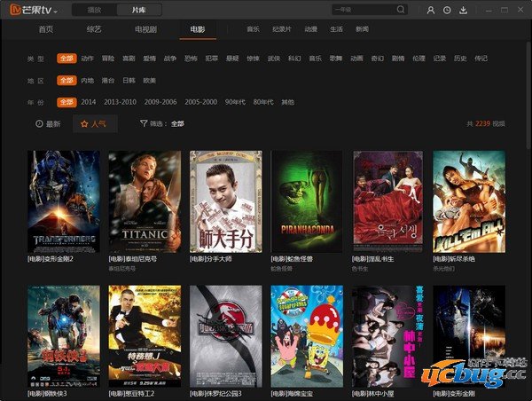The height and width of the screenshot is (401, 532).
Task: Click the user account icon
Action: 430,10
